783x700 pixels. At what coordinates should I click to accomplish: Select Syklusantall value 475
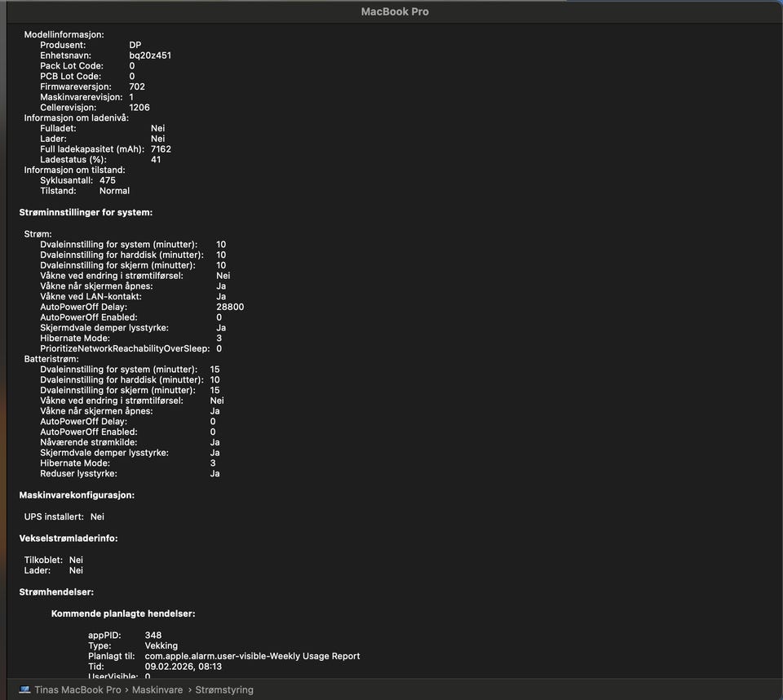(x=108, y=180)
